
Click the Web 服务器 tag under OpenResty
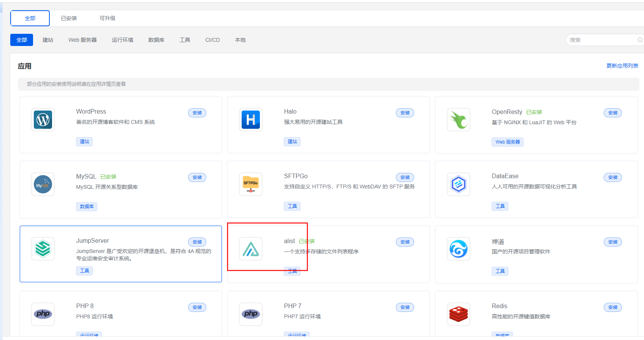pos(508,142)
